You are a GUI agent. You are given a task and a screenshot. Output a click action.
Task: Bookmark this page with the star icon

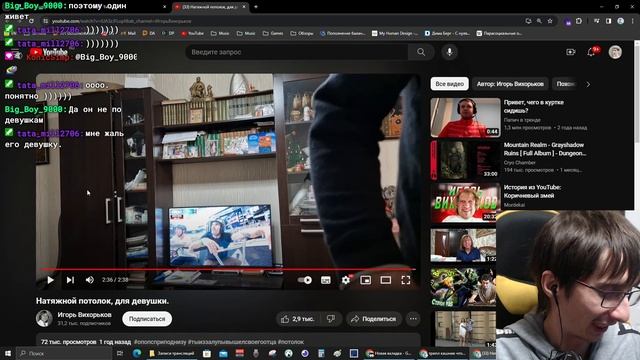tap(550, 21)
